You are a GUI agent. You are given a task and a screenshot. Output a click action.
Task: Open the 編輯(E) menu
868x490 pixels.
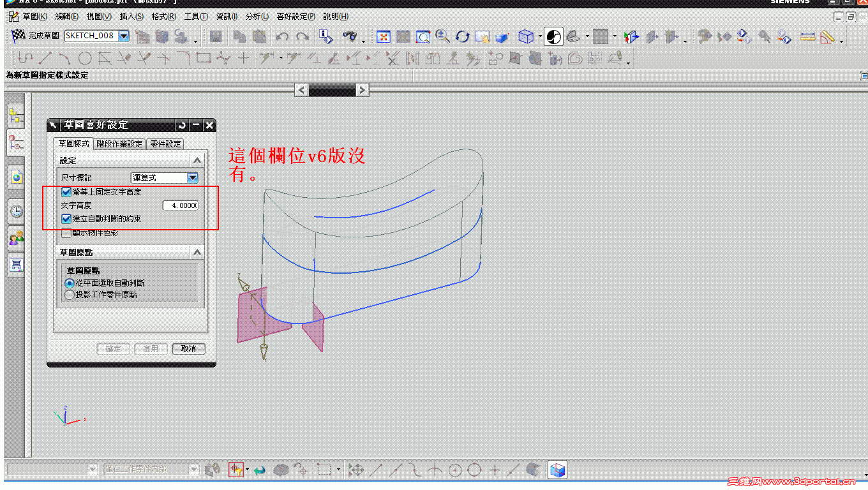(x=67, y=17)
